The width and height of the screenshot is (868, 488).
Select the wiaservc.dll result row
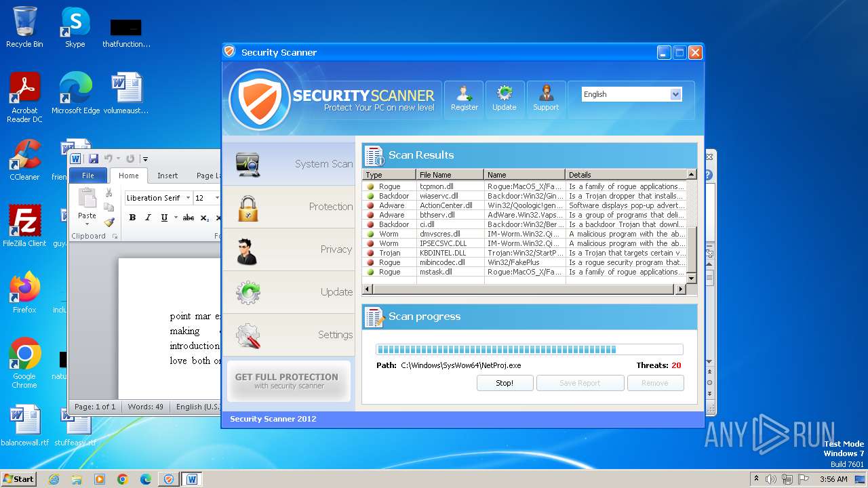524,196
